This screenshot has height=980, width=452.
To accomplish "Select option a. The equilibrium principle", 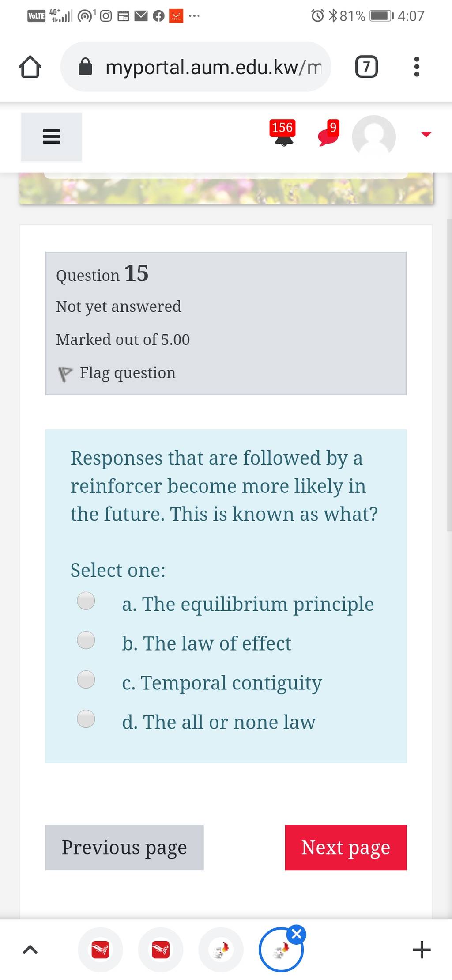I will click(x=86, y=601).
